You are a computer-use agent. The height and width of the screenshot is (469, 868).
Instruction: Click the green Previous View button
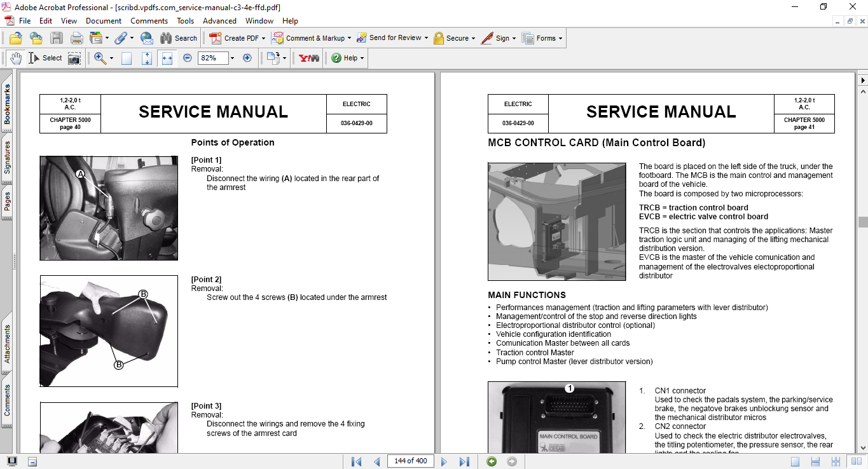coord(492,461)
